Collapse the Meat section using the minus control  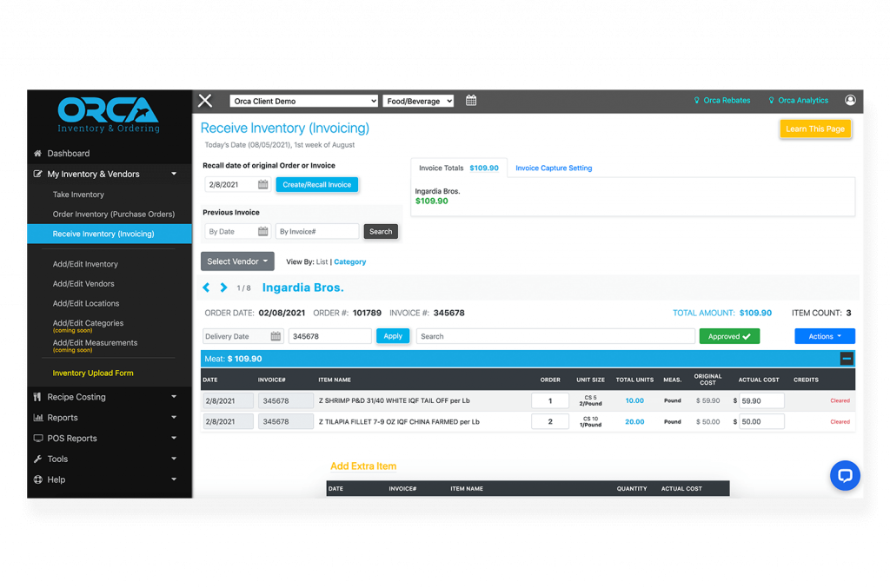tap(848, 358)
